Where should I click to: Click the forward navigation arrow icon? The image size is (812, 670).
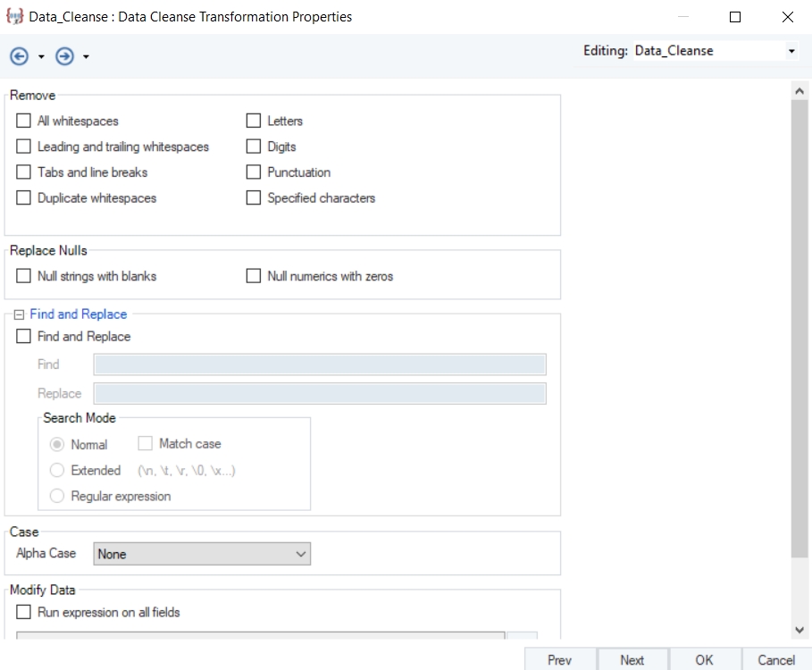(64, 56)
